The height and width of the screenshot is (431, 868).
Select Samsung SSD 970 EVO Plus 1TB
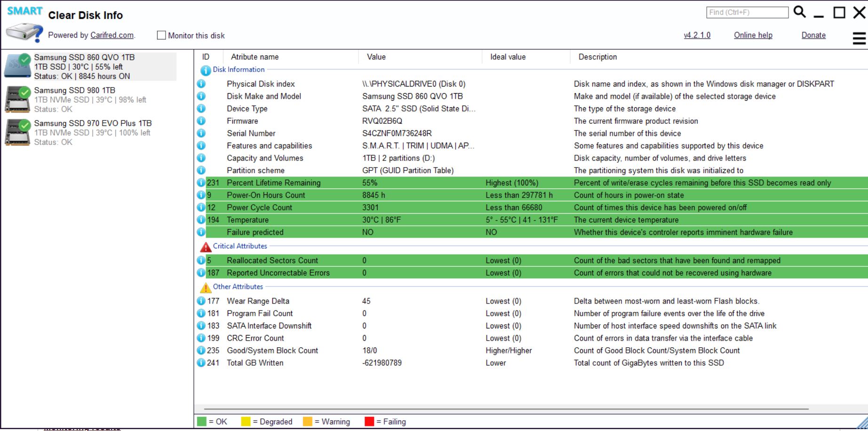[x=93, y=123]
